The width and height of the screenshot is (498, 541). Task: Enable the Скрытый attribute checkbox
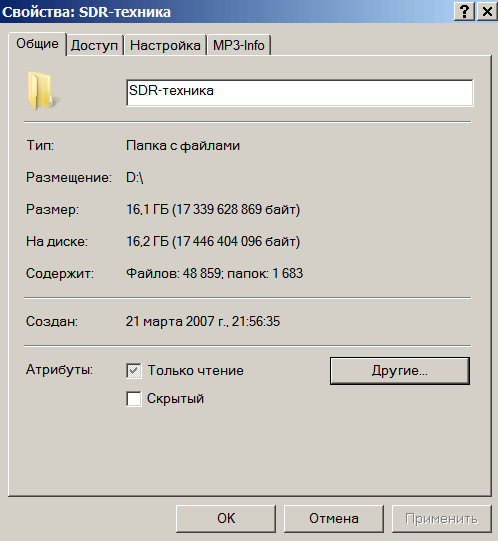pos(134,399)
